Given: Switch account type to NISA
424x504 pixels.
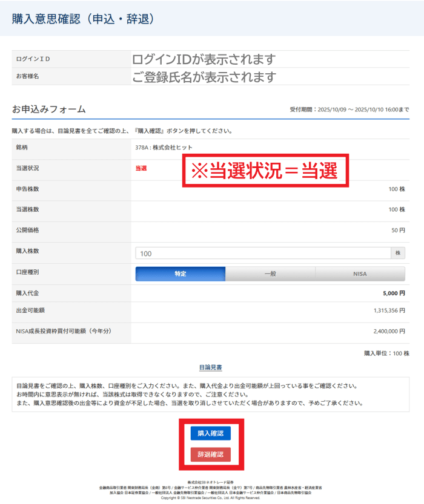Looking at the screenshot, I should tap(360, 274).
